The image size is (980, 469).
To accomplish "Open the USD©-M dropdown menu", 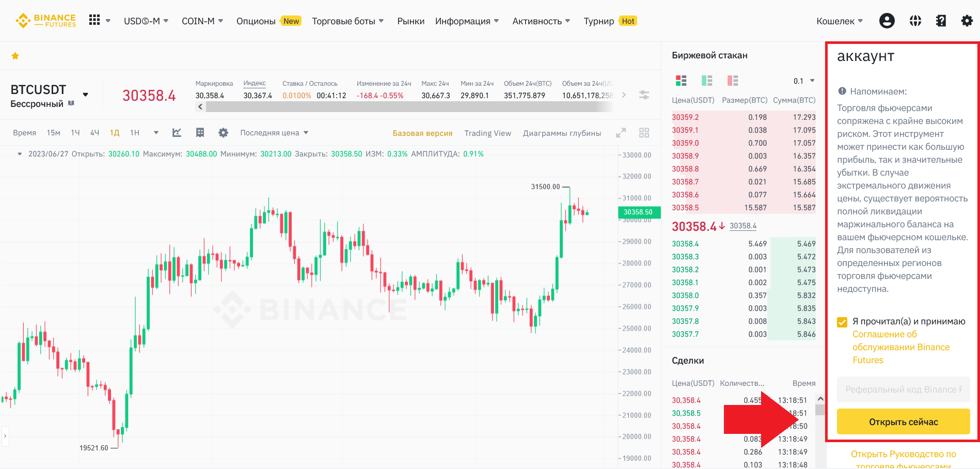I will pyautogui.click(x=146, y=21).
